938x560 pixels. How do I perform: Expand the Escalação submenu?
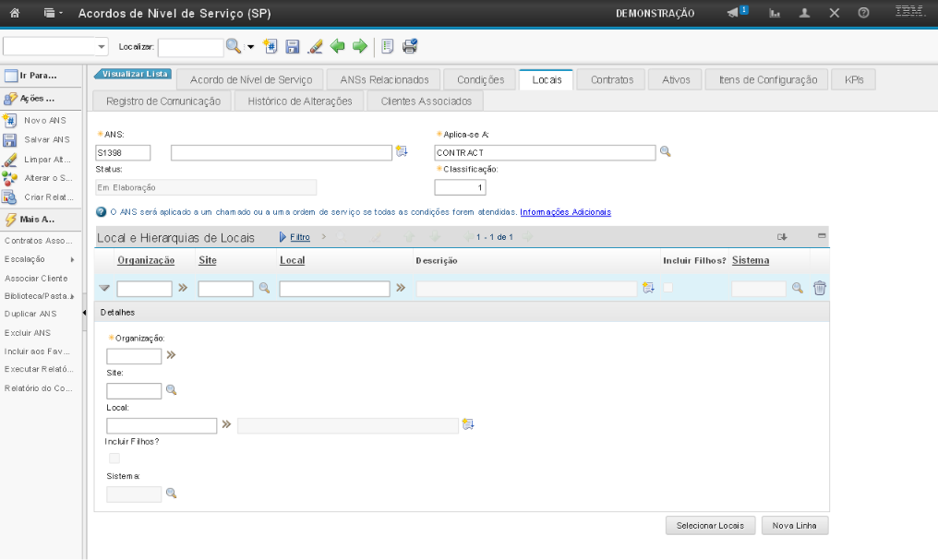click(x=71, y=260)
